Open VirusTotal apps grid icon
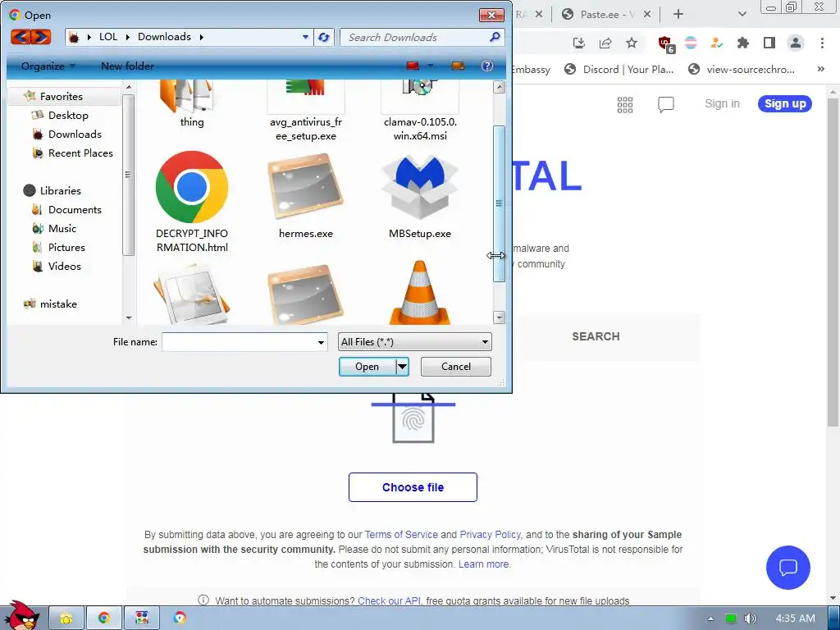This screenshot has width=840, height=630. point(625,104)
